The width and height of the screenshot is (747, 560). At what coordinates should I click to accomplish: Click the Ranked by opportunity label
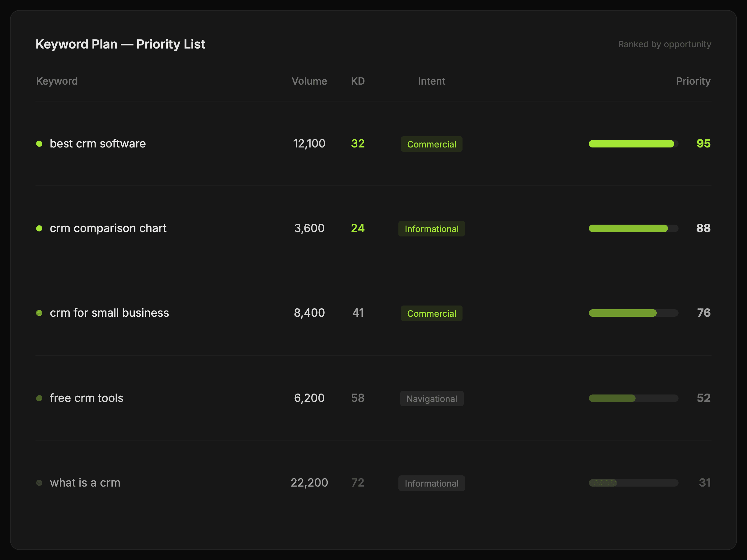664,44
